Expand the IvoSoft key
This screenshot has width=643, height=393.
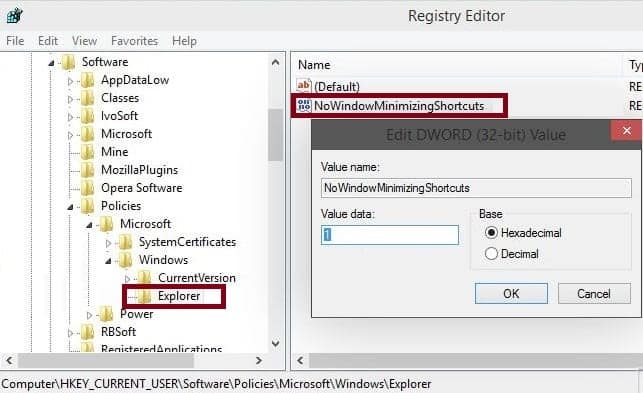(x=70, y=117)
